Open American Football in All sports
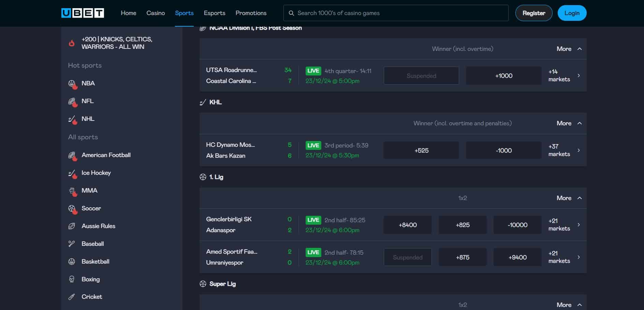This screenshot has width=644, height=310. click(x=106, y=155)
